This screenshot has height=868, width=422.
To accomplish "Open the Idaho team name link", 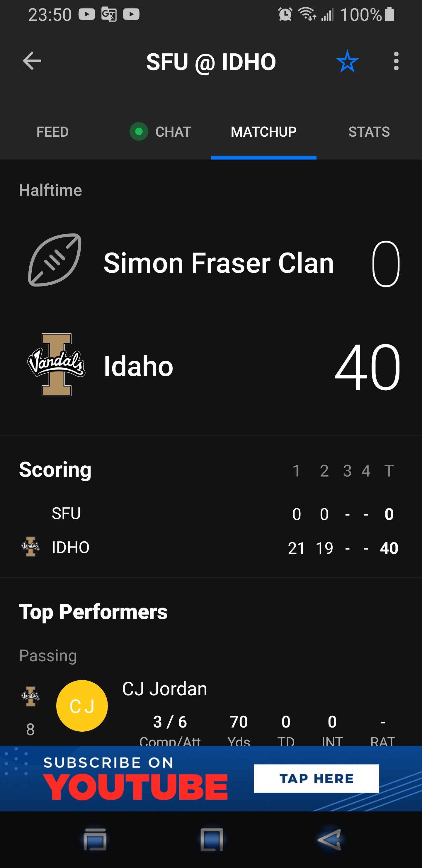I will pyautogui.click(x=138, y=366).
